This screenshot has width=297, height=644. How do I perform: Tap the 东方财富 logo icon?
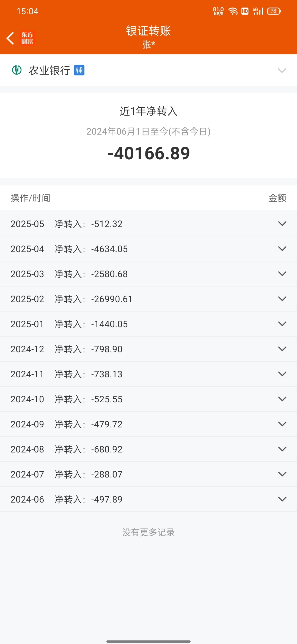pos(27,38)
